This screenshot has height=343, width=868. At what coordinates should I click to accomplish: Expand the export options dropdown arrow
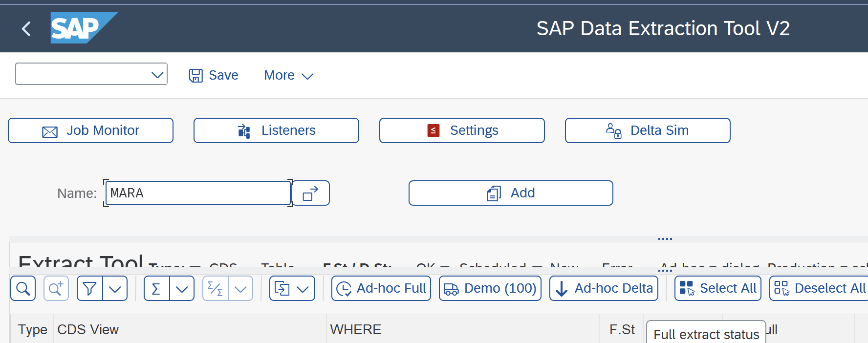(x=303, y=288)
